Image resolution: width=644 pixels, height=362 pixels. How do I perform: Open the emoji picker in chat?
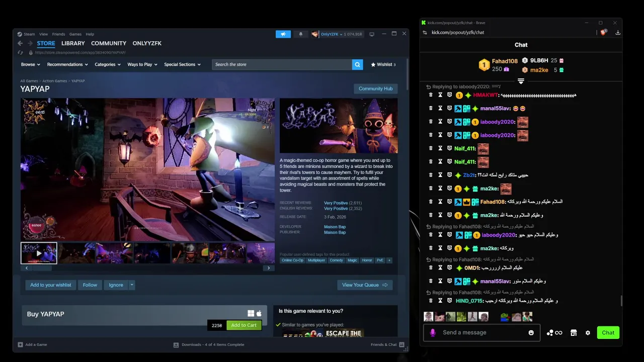tap(531, 333)
